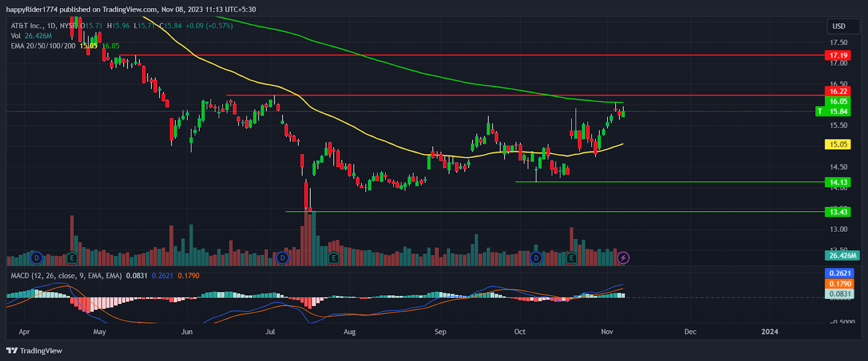Click the purple lightning event icon
Screen dimensions: 868x361
pyautogui.click(x=624, y=258)
